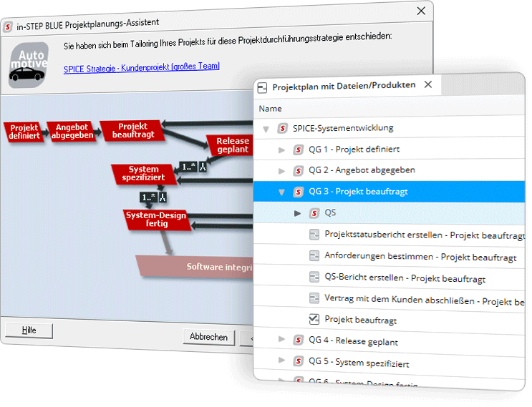Select the Projektplan mit Dateien/Produkten tab
Screen dimensions: 532x407
(x=343, y=85)
